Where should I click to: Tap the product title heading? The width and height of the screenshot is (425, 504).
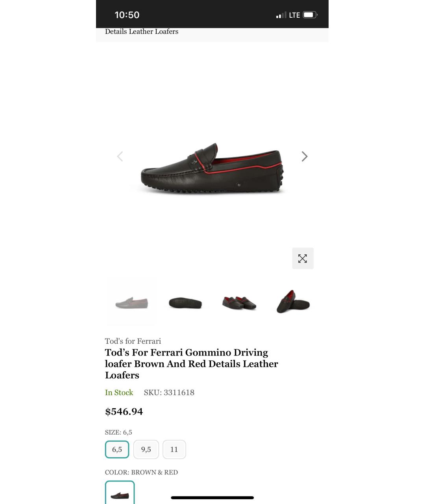click(192, 364)
